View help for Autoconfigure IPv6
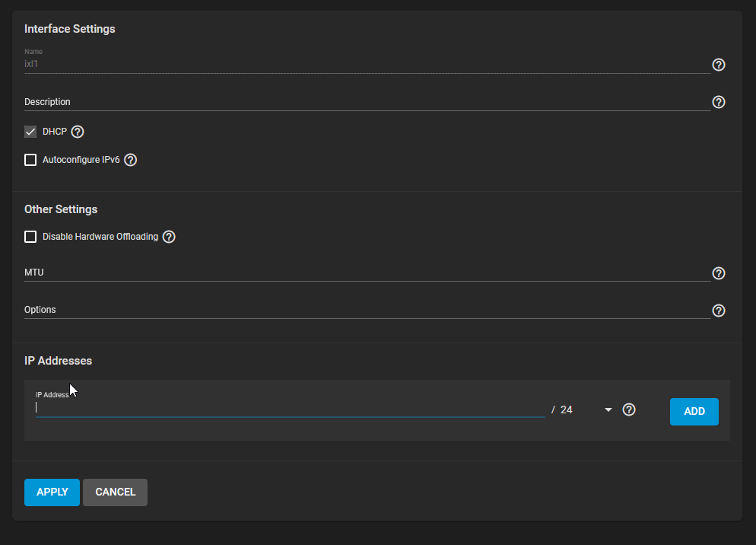 click(130, 160)
